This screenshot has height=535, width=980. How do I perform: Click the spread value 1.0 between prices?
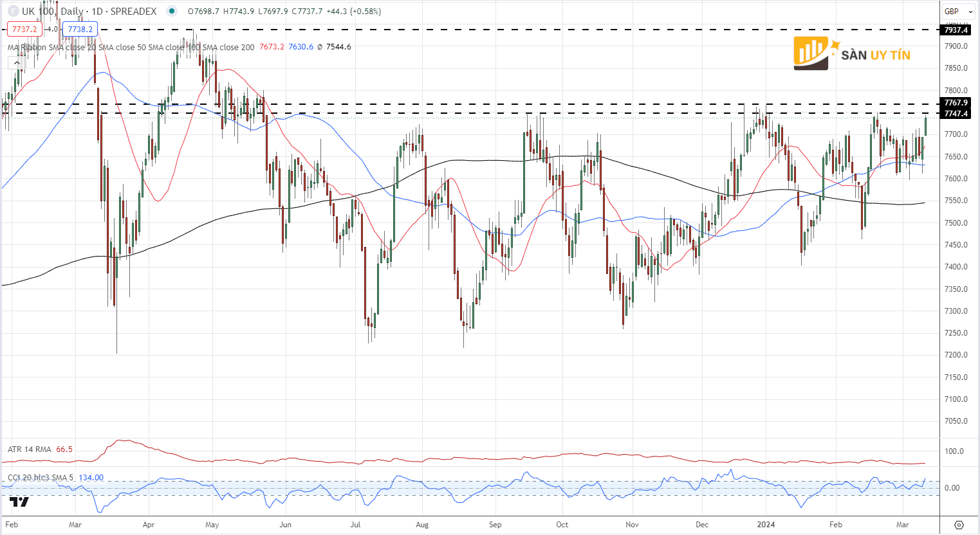click(x=53, y=29)
